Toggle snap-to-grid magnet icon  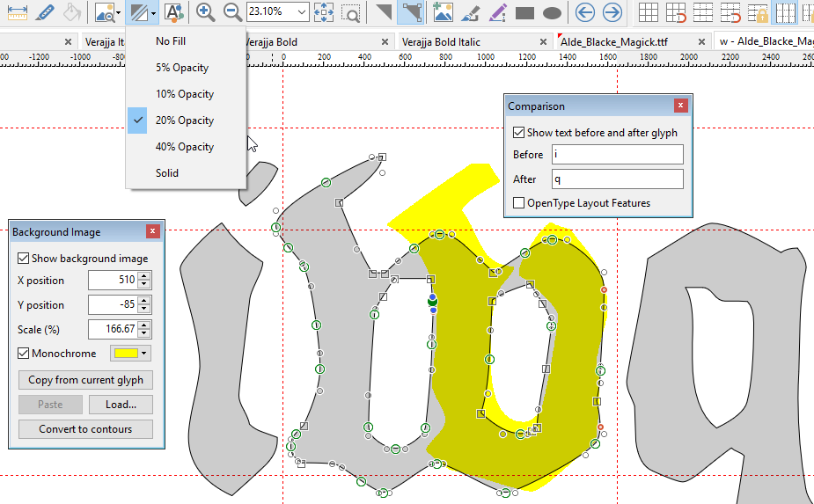675,12
